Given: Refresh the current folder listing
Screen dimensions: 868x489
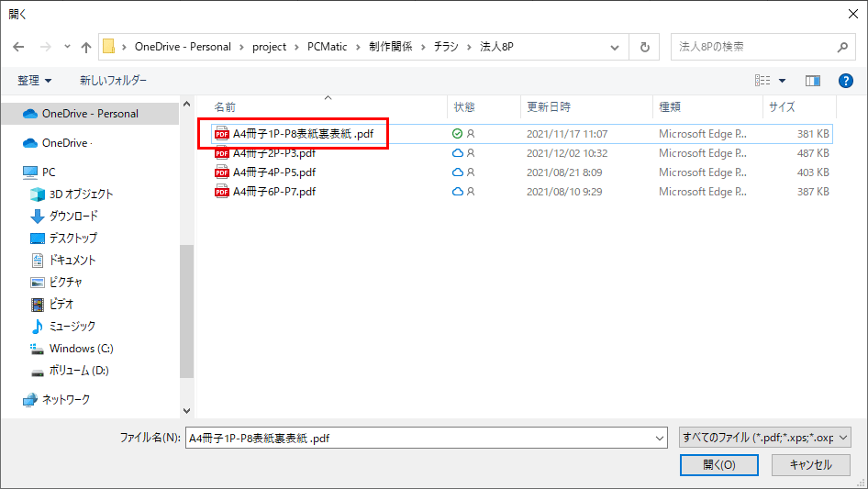Looking at the screenshot, I should 645,47.
